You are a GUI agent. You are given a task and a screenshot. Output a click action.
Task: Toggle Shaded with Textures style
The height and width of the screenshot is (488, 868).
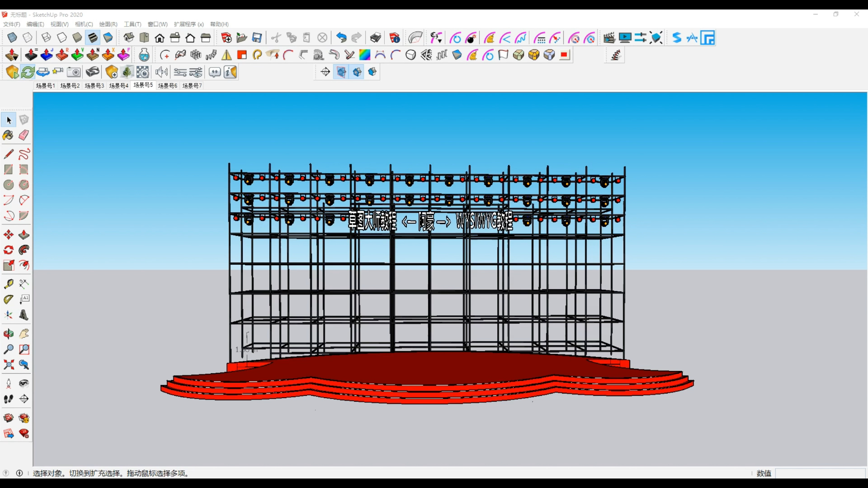tap(93, 38)
